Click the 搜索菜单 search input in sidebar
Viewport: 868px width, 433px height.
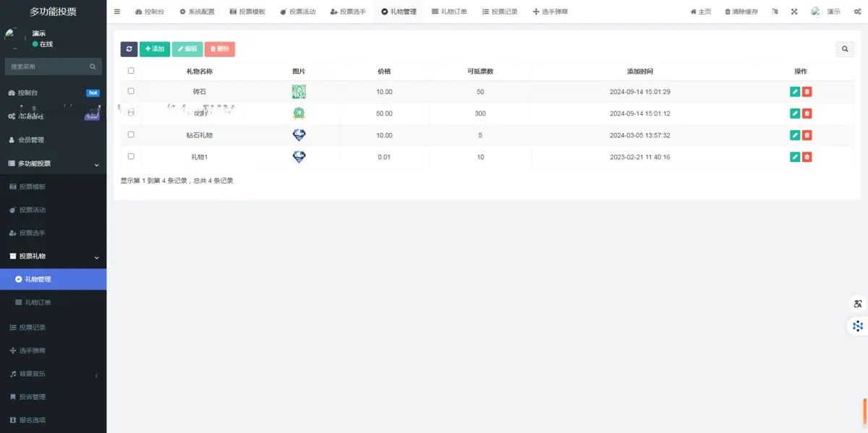(47, 67)
